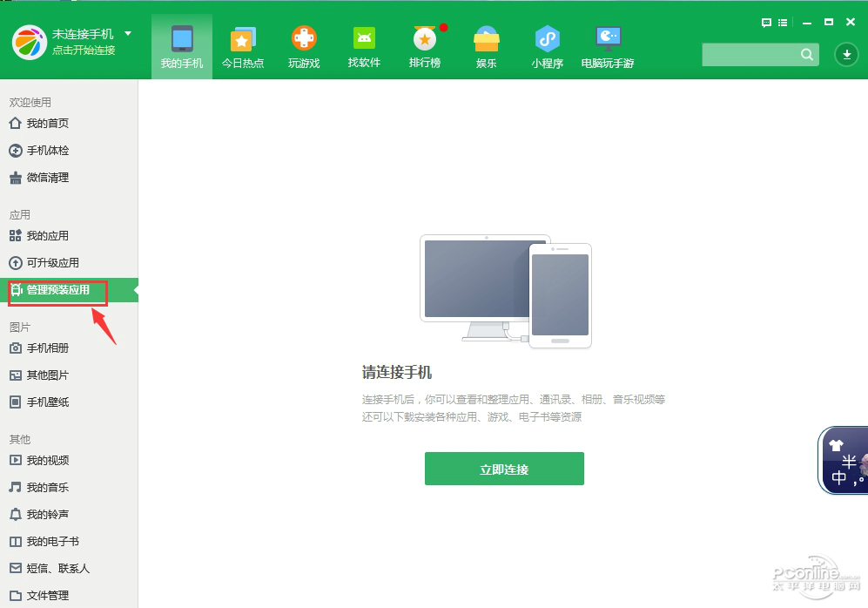Focus the top search field
The width and height of the screenshot is (868, 608).
[760, 54]
